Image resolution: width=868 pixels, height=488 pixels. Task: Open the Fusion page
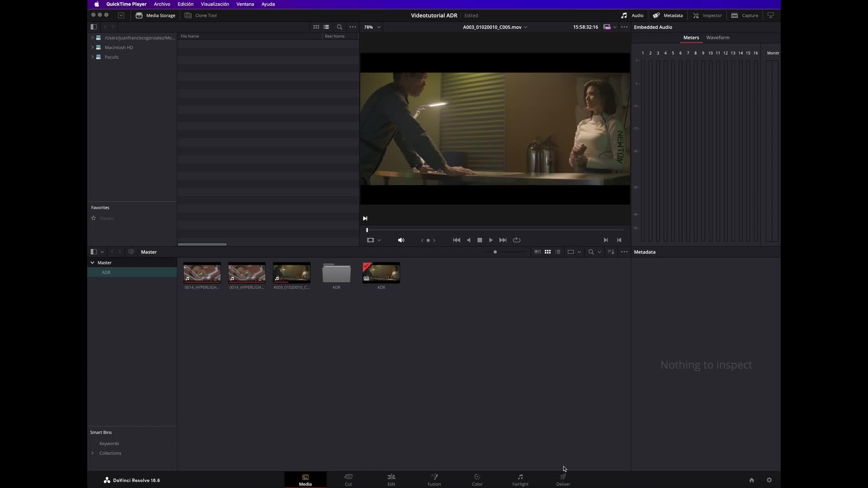[x=434, y=479]
